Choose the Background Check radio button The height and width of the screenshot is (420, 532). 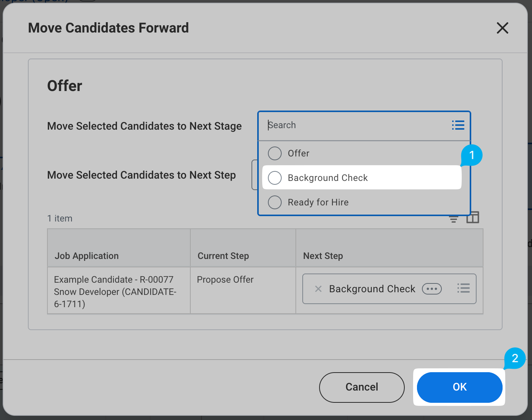pos(275,178)
